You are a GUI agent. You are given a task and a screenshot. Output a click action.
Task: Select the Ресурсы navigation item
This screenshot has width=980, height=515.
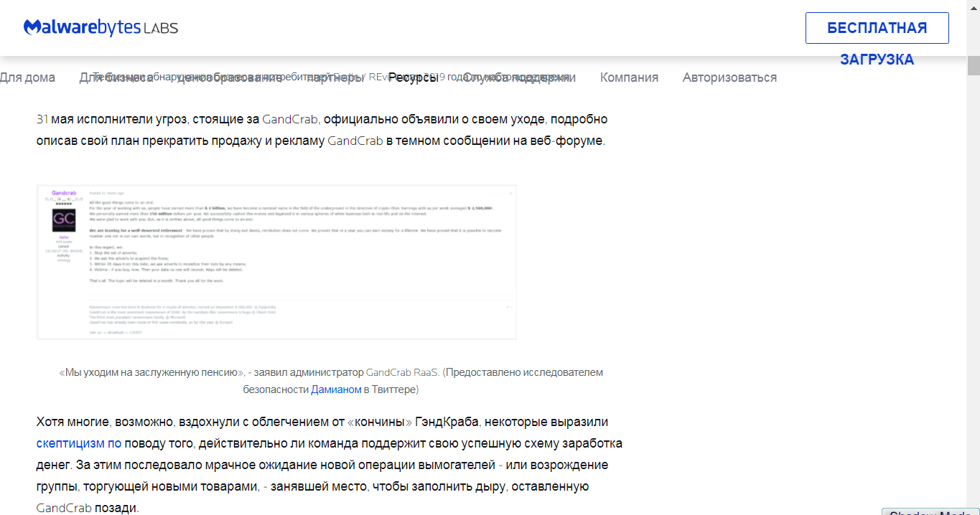(414, 77)
